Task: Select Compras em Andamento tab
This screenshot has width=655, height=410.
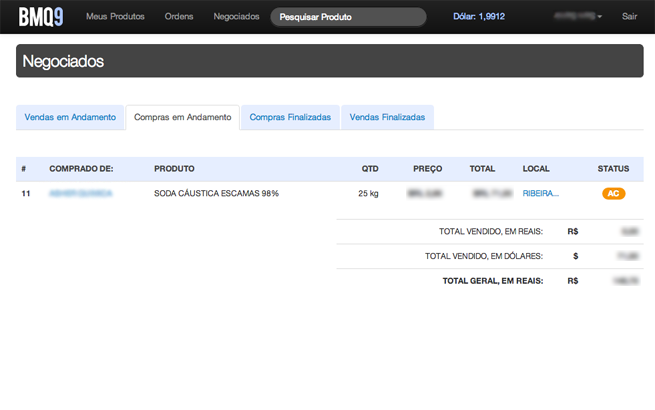Action: tap(183, 117)
